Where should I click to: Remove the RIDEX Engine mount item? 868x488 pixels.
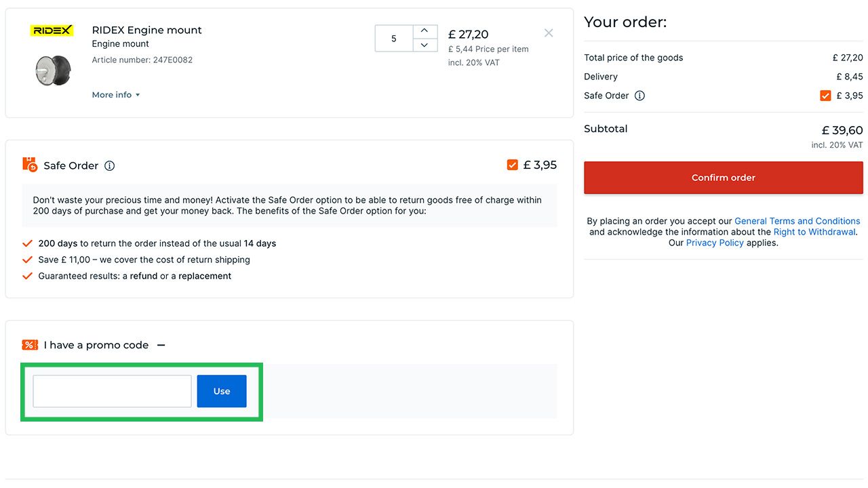(x=549, y=33)
